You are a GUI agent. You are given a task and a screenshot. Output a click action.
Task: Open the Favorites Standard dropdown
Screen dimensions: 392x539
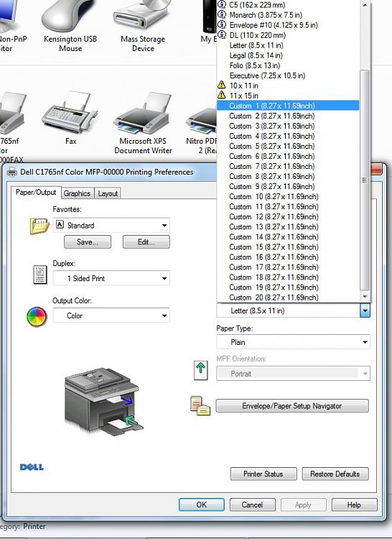[111, 225]
